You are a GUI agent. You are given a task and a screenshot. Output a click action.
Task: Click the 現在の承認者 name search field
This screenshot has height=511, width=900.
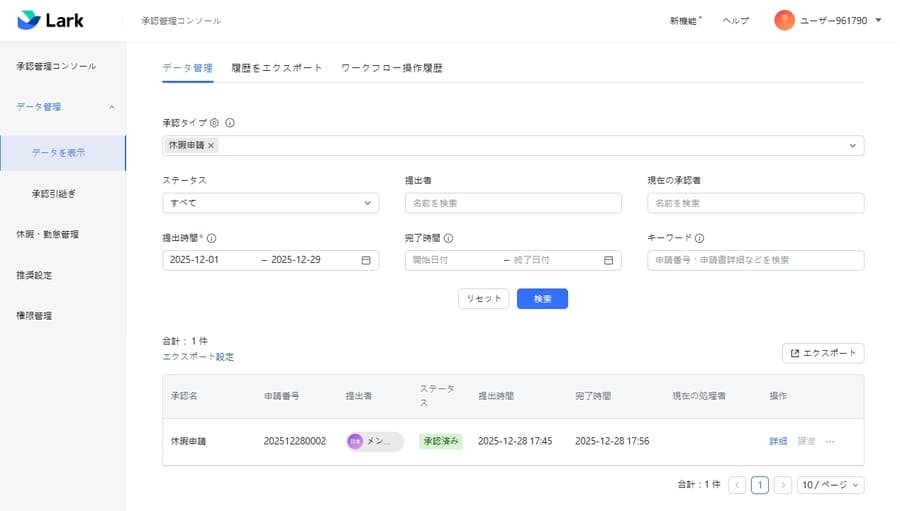coord(756,203)
